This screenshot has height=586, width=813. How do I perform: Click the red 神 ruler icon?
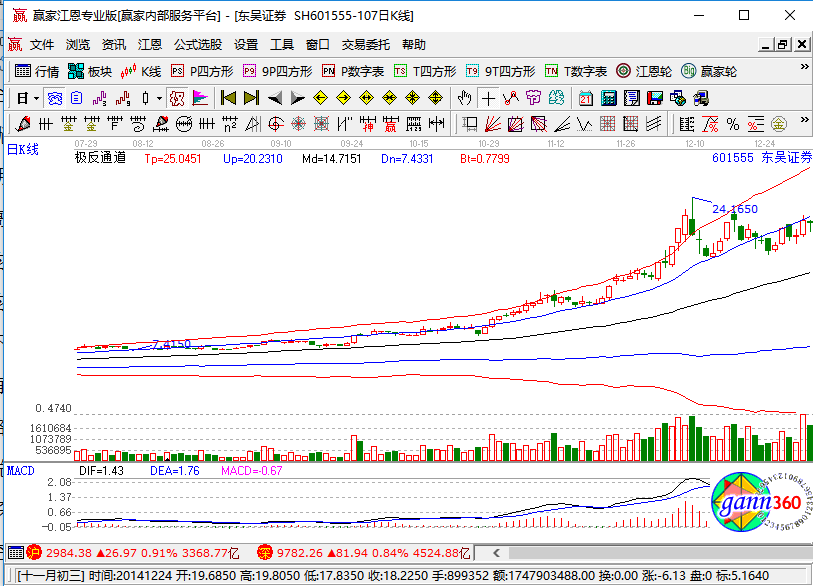[368, 124]
